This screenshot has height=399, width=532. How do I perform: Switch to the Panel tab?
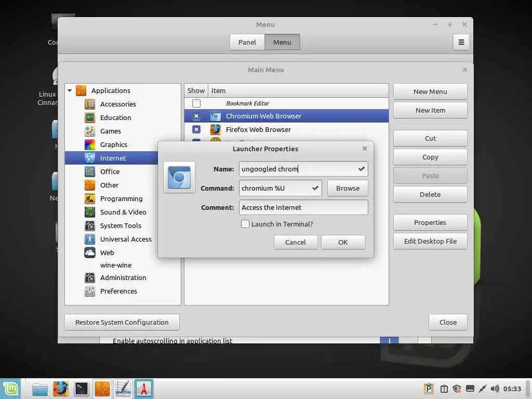tap(247, 42)
